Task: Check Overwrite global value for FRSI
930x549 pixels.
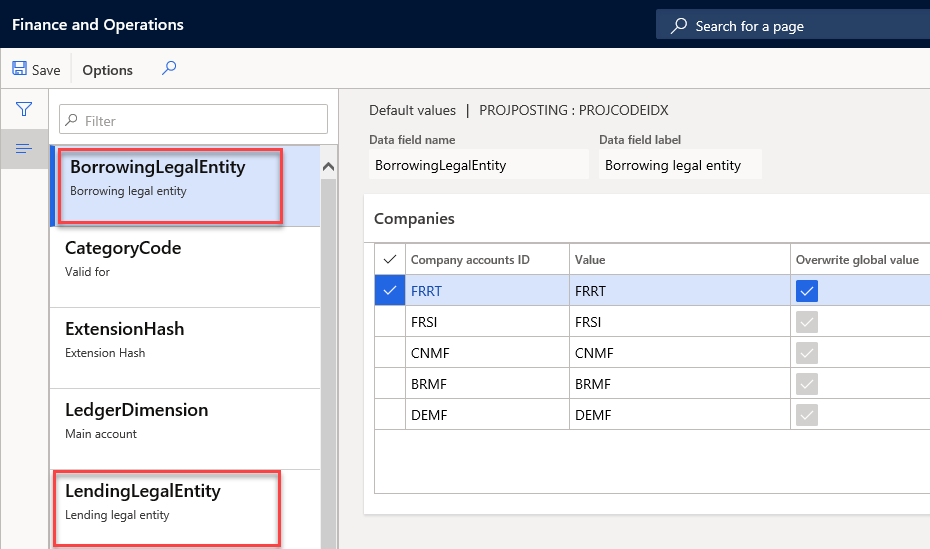Action: tap(808, 322)
